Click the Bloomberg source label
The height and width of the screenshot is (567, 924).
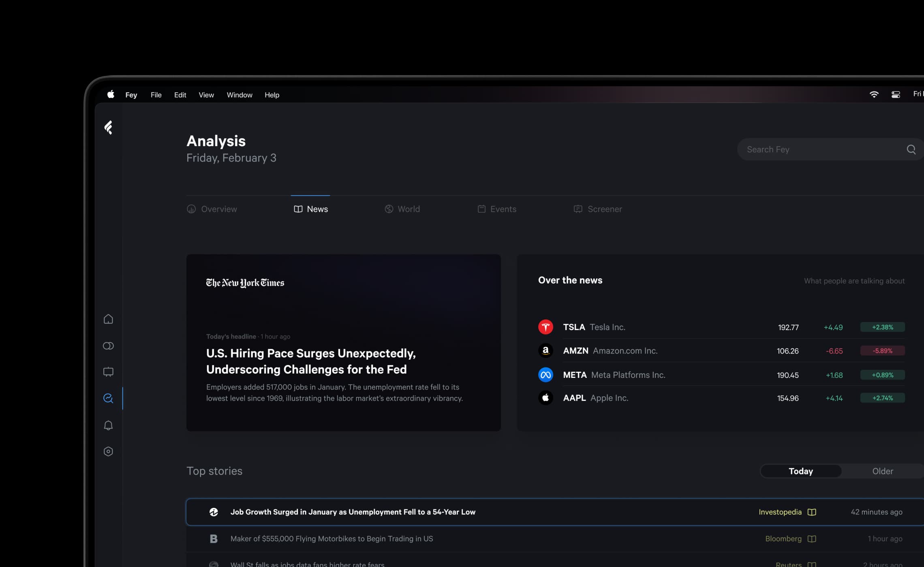783,539
